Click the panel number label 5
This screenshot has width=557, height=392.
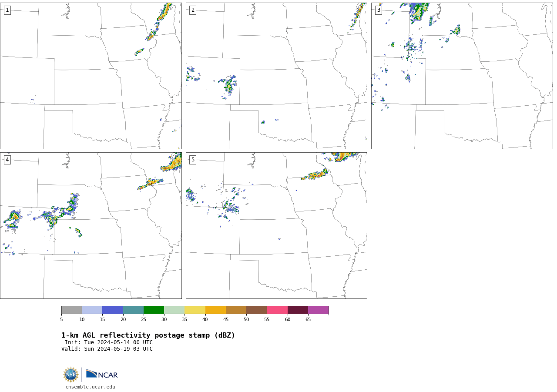click(x=193, y=160)
